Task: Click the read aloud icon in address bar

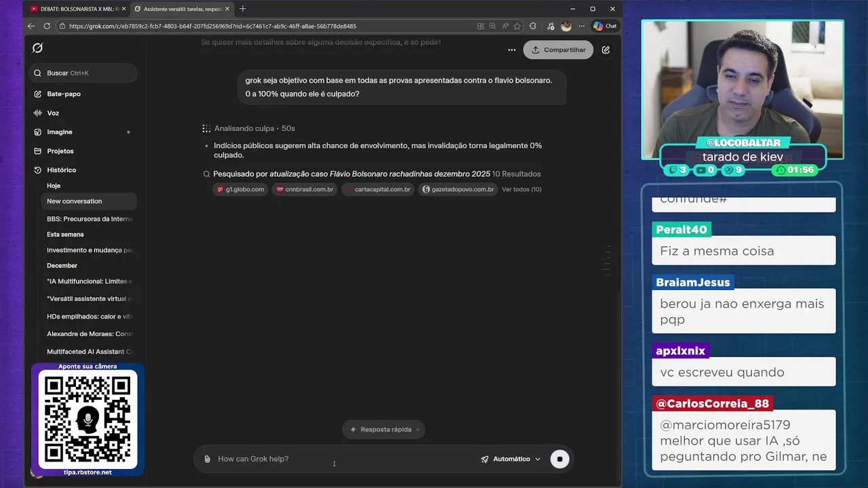Action: click(505, 26)
